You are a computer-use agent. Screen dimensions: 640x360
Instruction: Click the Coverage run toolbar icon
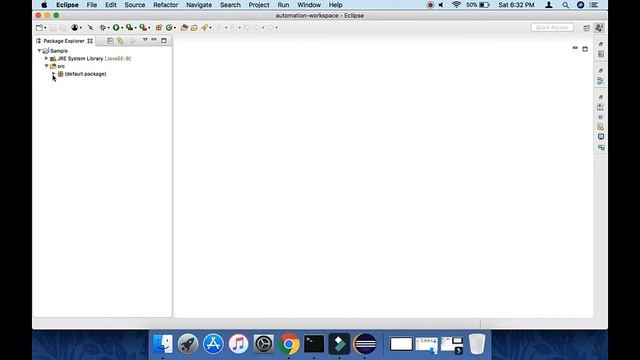[x=129, y=28]
